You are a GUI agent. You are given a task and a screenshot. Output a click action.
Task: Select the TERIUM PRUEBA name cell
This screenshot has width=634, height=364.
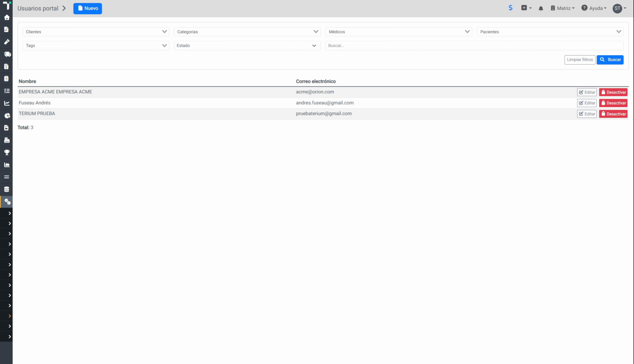pyautogui.click(x=37, y=114)
